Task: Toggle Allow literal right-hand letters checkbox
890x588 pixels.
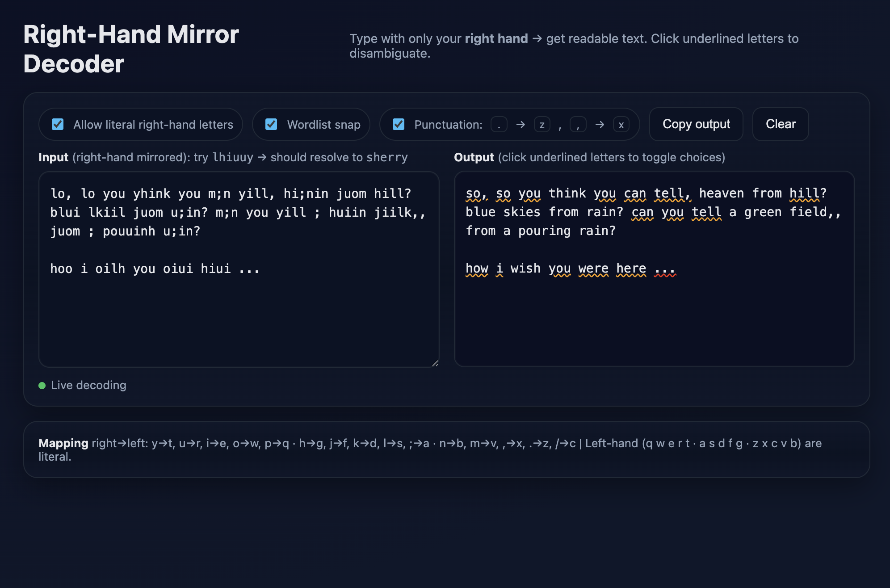Action: [58, 124]
